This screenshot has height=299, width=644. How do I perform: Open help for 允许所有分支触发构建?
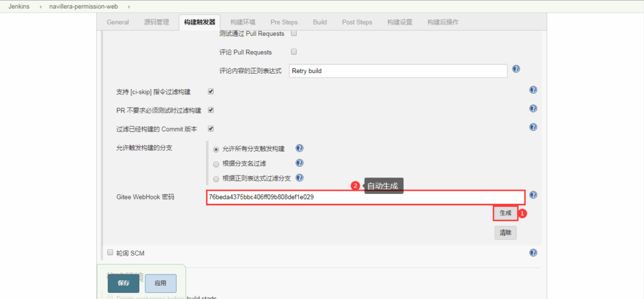pyautogui.click(x=299, y=148)
